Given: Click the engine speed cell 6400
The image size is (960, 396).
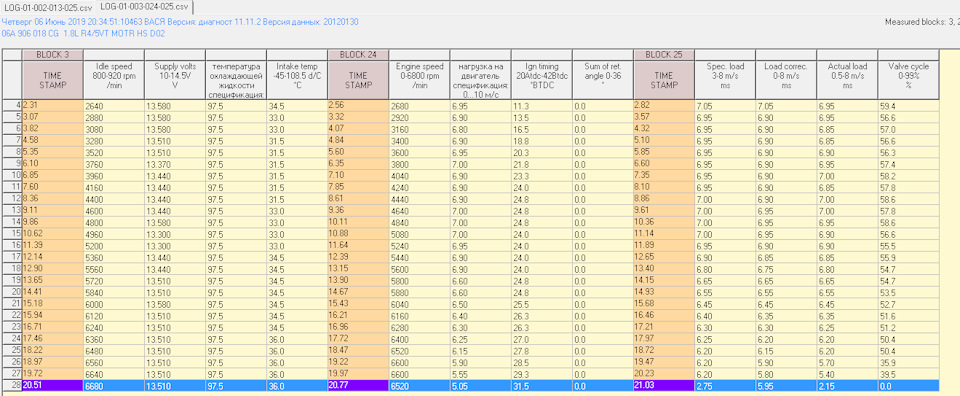Looking at the screenshot, I should coord(419,338).
